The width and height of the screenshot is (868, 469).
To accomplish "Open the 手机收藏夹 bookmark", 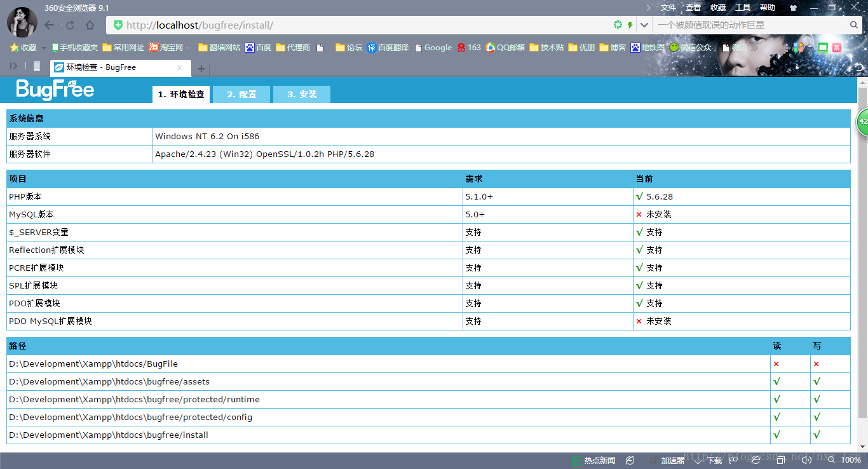I will click(x=74, y=48).
